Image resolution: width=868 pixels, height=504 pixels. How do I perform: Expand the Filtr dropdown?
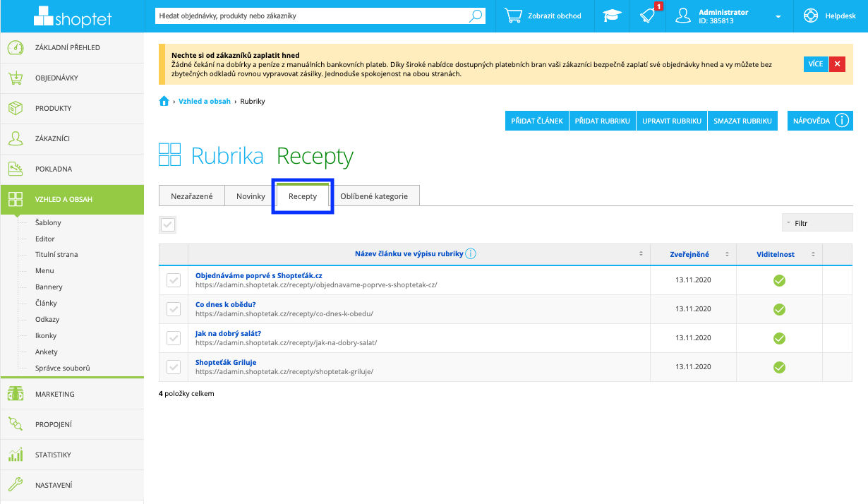point(817,223)
